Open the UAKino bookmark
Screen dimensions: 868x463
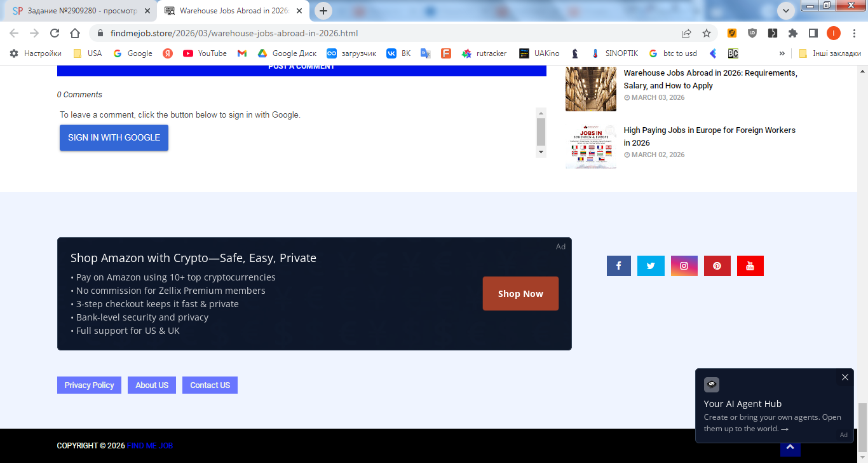click(539, 53)
